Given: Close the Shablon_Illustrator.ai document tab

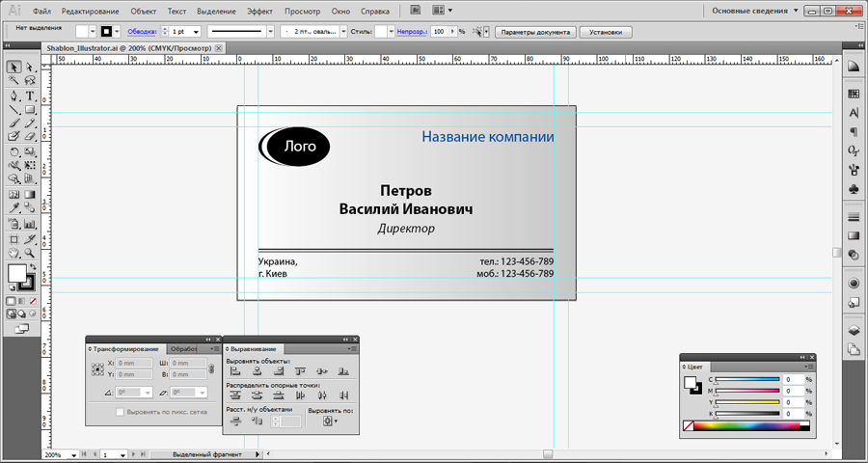Looking at the screenshot, I should click(x=218, y=49).
